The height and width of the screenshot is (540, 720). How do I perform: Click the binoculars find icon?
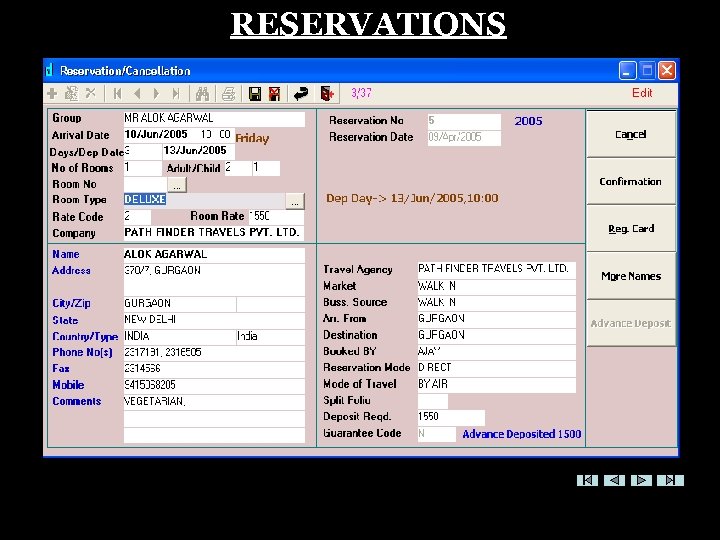coord(202,94)
